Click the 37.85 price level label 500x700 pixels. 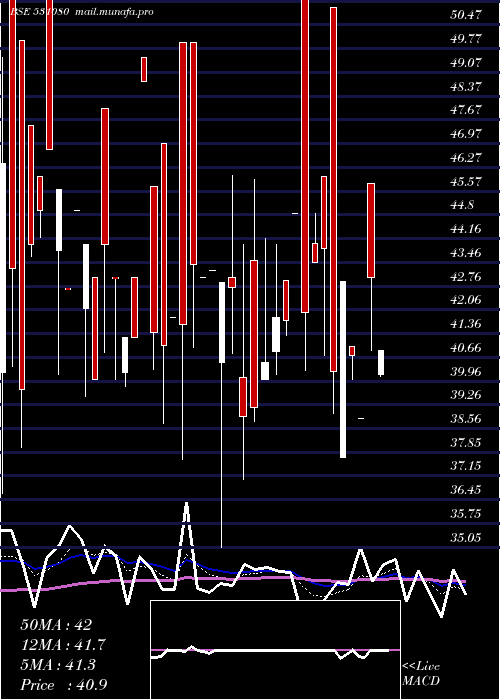tap(466, 443)
